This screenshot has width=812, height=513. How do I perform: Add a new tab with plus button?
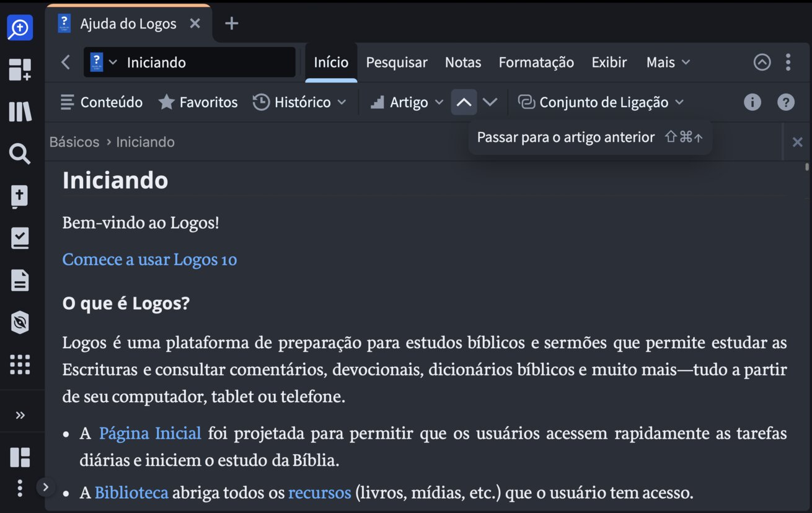coord(231,24)
